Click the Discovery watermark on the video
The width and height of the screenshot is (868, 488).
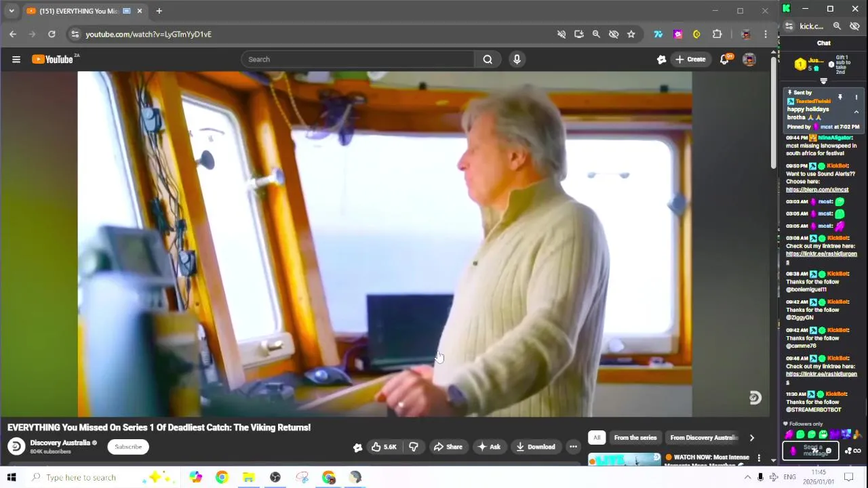pyautogui.click(x=755, y=398)
